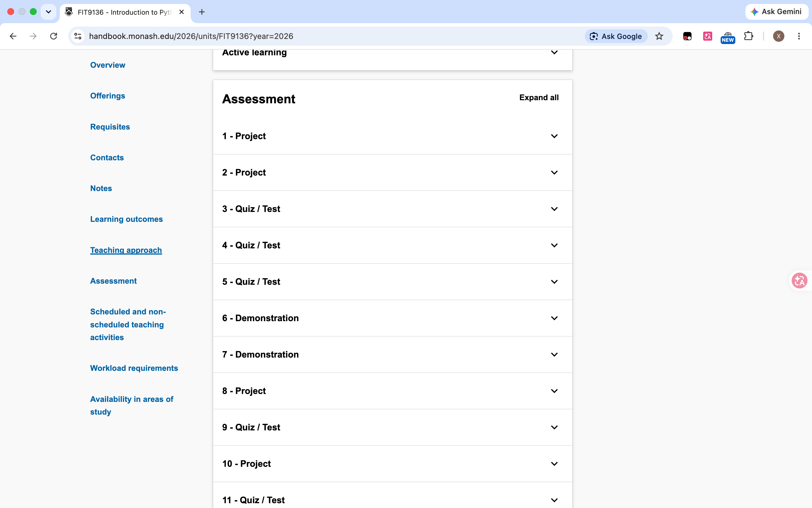
Task: Click Ask Google in address bar
Action: click(616, 36)
